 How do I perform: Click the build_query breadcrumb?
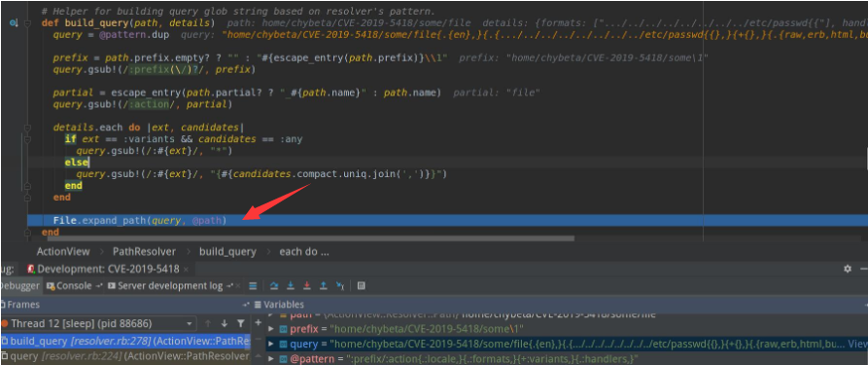[227, 251]
